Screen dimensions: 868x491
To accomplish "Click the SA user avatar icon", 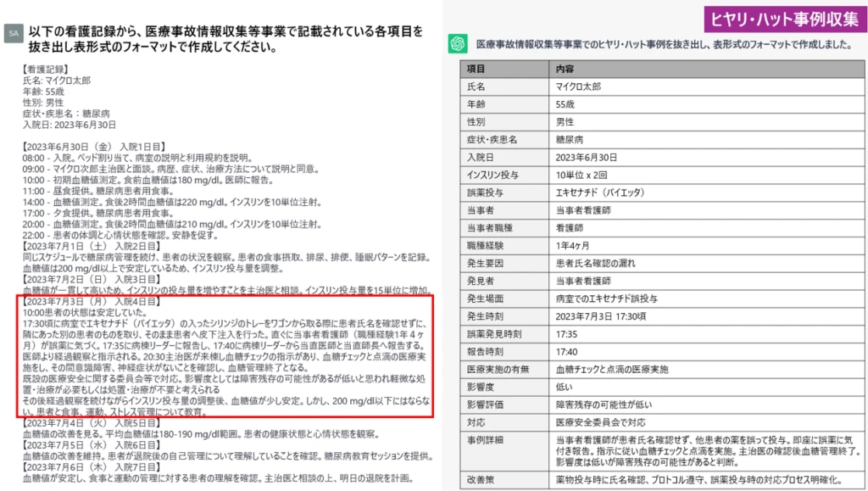I will coord(13,32).
